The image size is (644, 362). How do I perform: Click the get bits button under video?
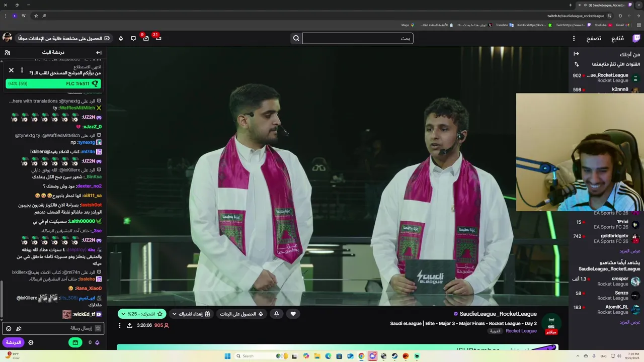click(x=241, y=314)
